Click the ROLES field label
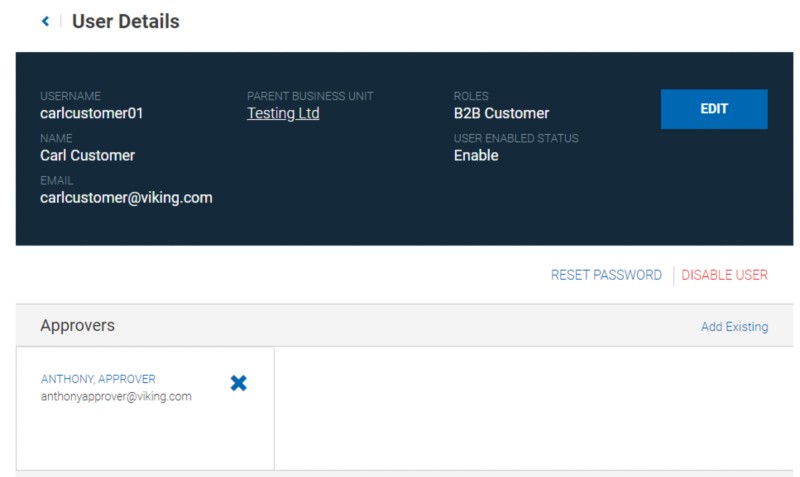Image resolution: width=800 pixels, height=477 pixels. [471, 96]
